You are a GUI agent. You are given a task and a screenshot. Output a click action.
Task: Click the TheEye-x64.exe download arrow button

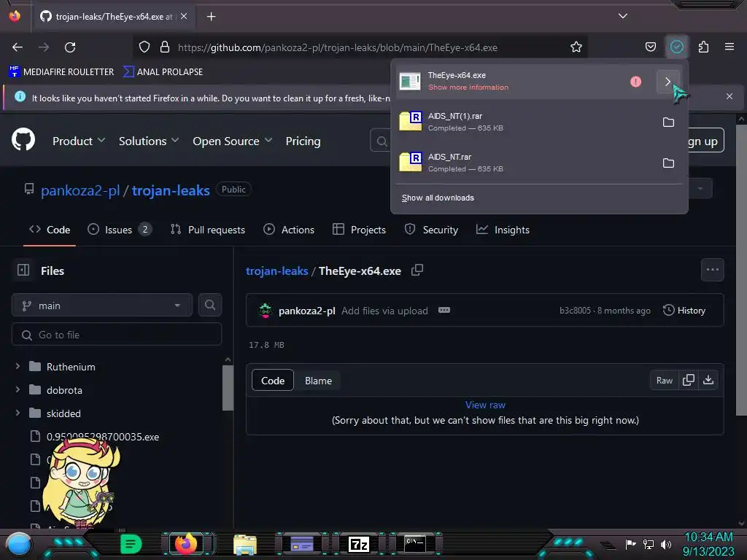click(667, 82)
